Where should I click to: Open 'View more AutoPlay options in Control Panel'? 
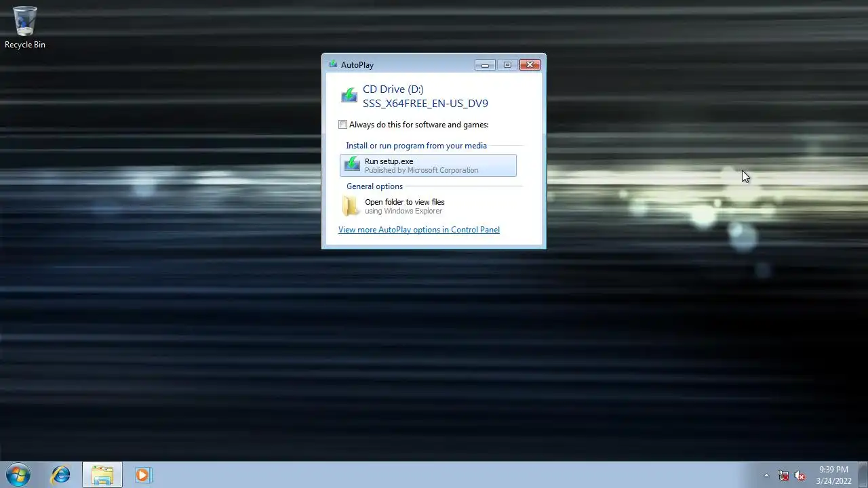click(x=419, y=230)
